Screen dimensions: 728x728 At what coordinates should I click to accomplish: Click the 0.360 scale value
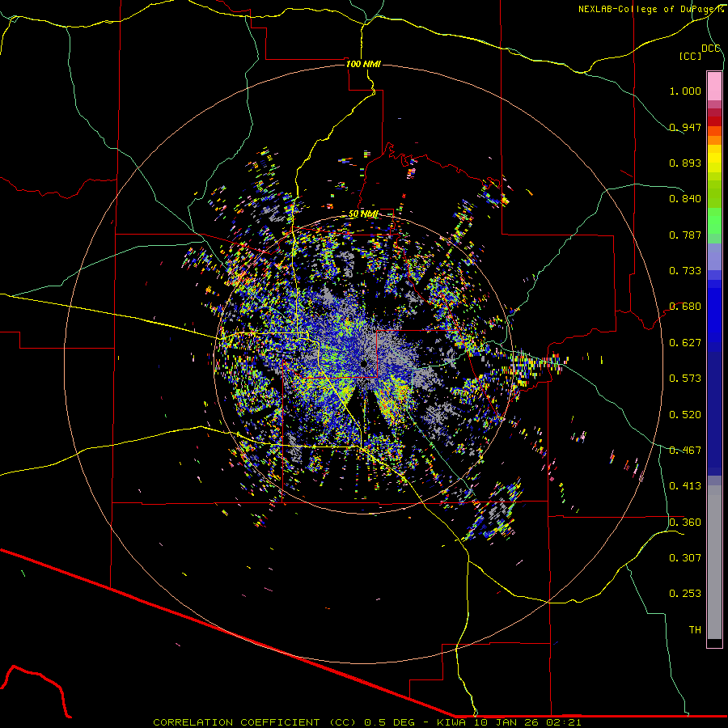tap(685, 522)
